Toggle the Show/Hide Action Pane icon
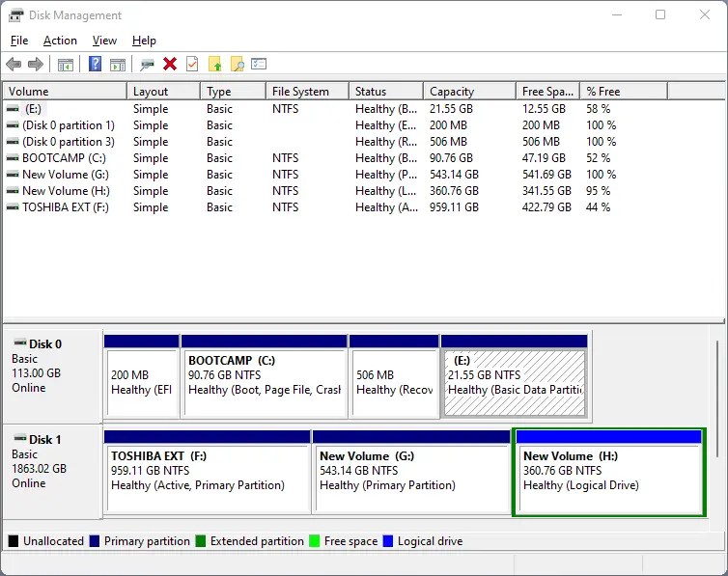This screenshot has width=728, height=576. point(118,65)
